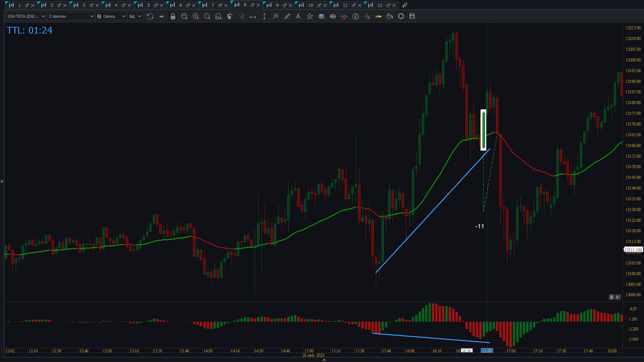
Task: Select the blue trendline on the histogram panel
Action: click(431, 338)
